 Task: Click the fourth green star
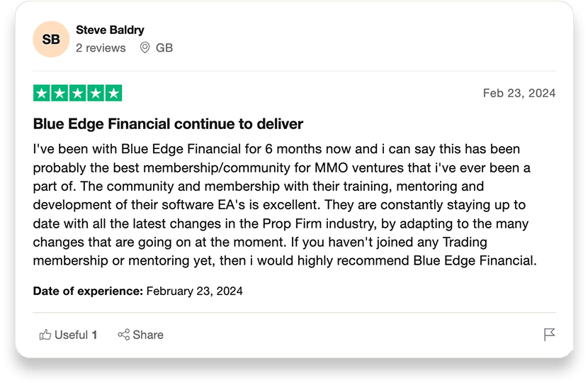(x=96, y=93)
